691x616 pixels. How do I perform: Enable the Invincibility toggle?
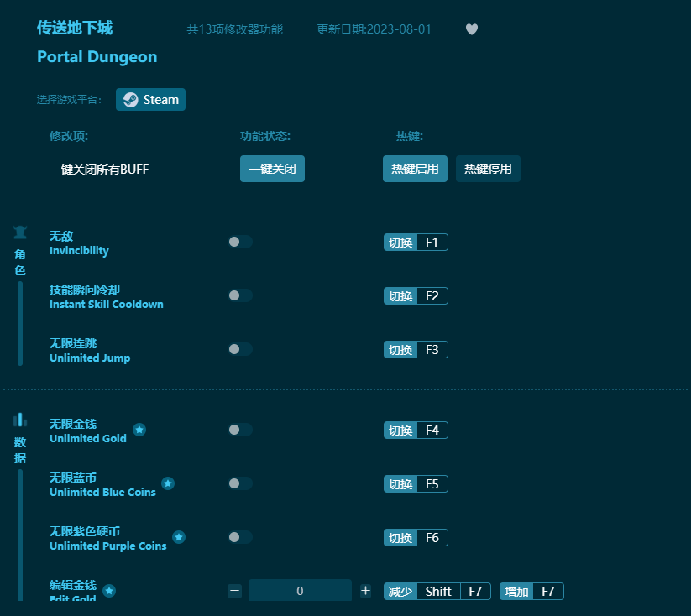click(241, 241)
